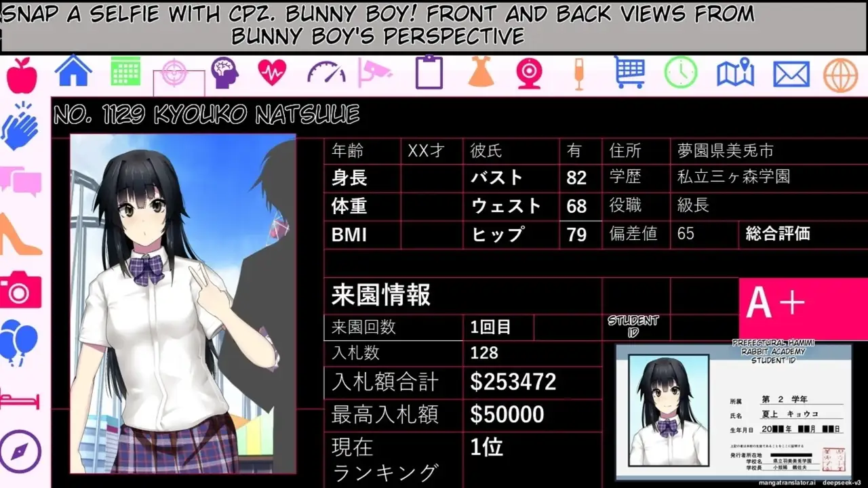Open the purple compass icon
This screenshot has height=488, width=868.
(21, 452)
